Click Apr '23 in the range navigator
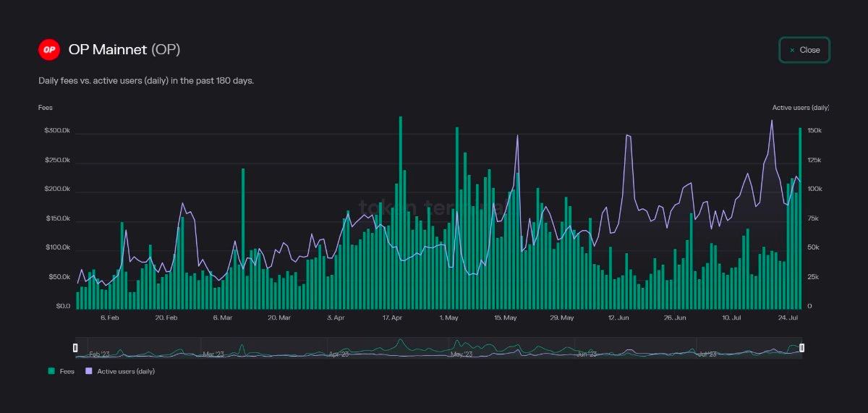Image resolution: width=868 pixels, height=413 pixels. pos(339,354)
